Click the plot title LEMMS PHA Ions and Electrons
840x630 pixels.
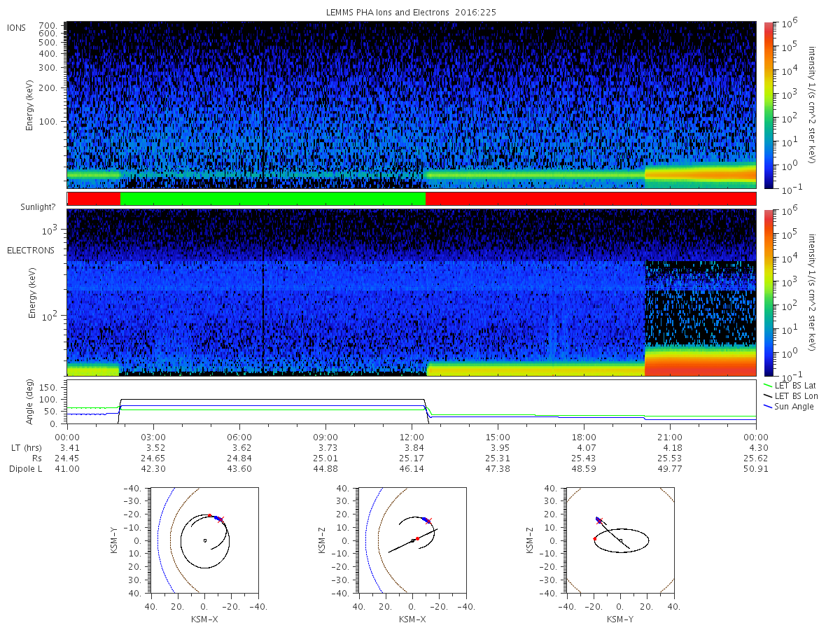tap(411, 12)
